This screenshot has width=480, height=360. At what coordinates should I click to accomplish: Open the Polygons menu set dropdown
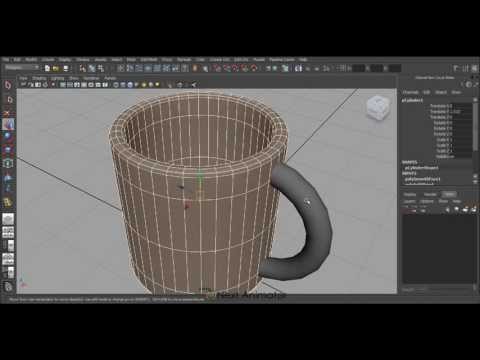(21, 68)
